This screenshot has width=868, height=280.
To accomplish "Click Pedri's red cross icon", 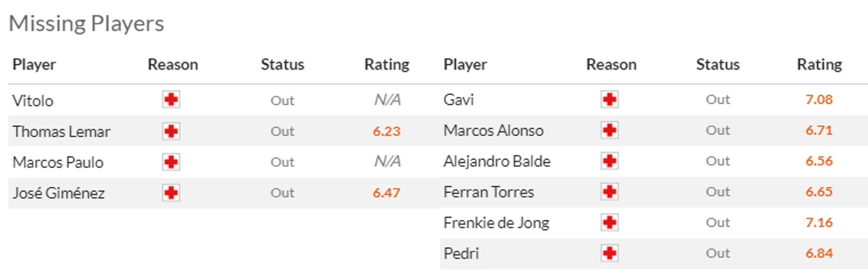I will [x=609, y=253].
